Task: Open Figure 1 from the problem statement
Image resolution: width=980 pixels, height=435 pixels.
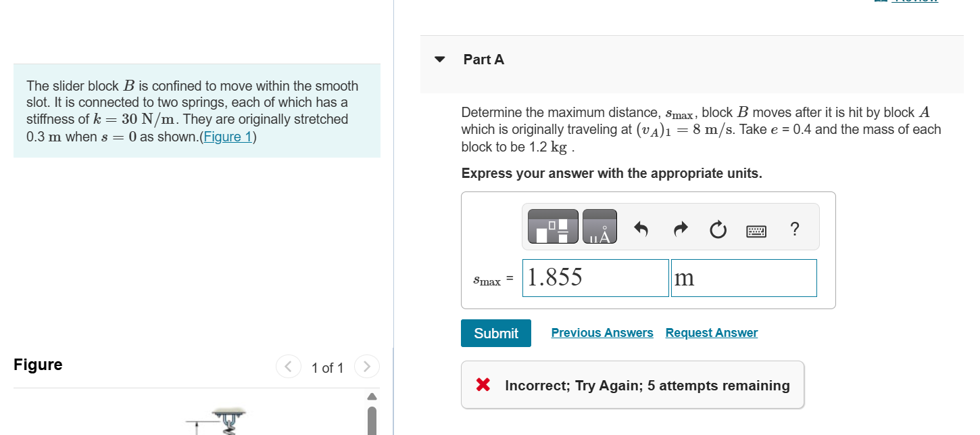Action: [x=227, y=137]
